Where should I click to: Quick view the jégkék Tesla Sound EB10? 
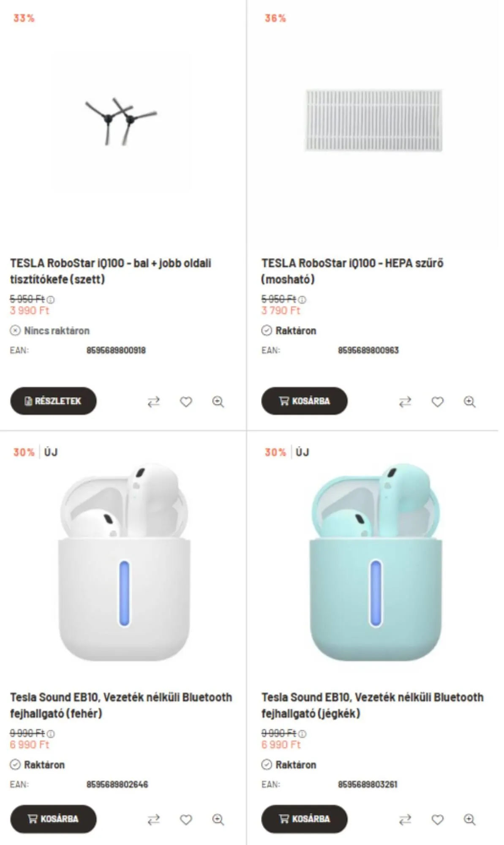point(469,820)
